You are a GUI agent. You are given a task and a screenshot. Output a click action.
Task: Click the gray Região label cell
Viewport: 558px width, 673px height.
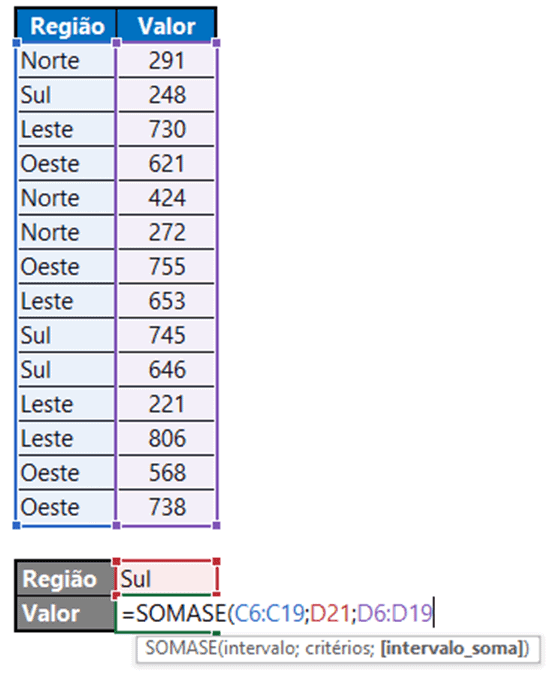64,579
